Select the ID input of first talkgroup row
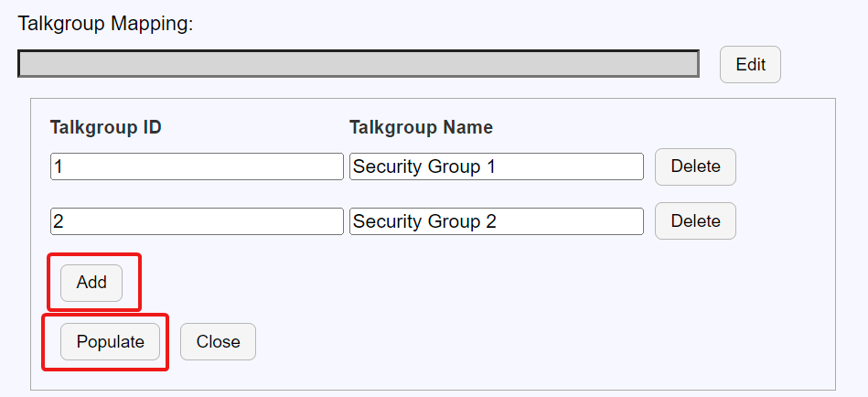Viewport: 868px width, 397px height. pyautogui.click(x=197, y=166)
